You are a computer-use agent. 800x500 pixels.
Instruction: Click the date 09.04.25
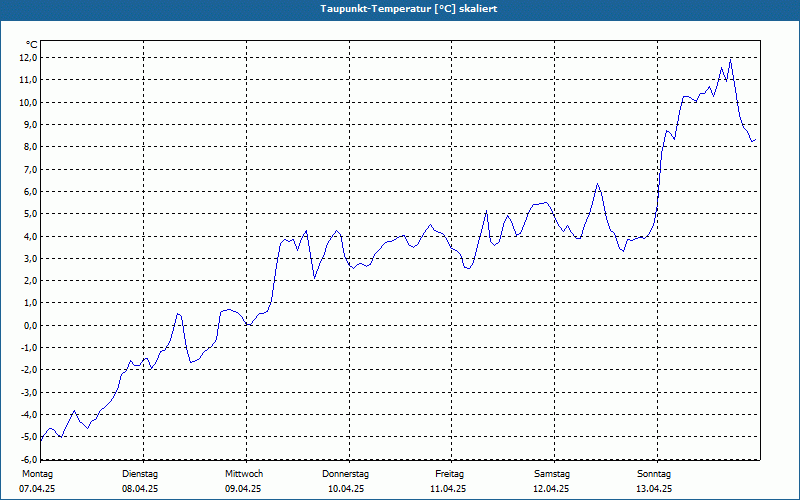click(243, 489)
